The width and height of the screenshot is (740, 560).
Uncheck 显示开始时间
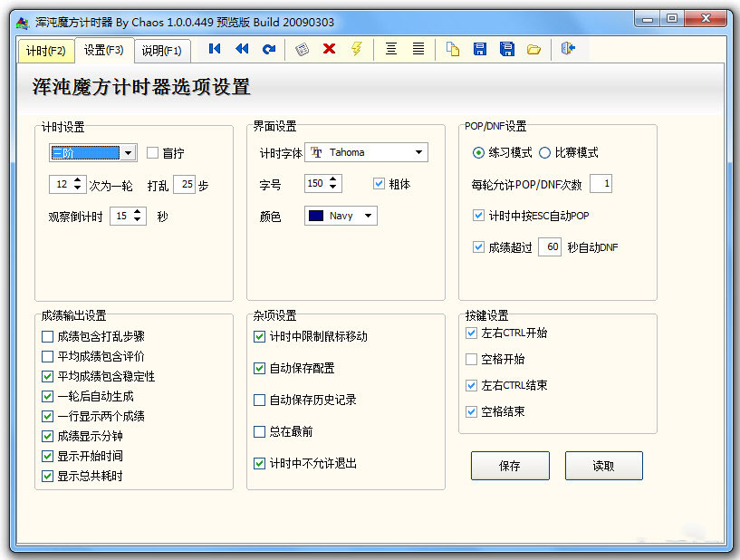[47, 456]
